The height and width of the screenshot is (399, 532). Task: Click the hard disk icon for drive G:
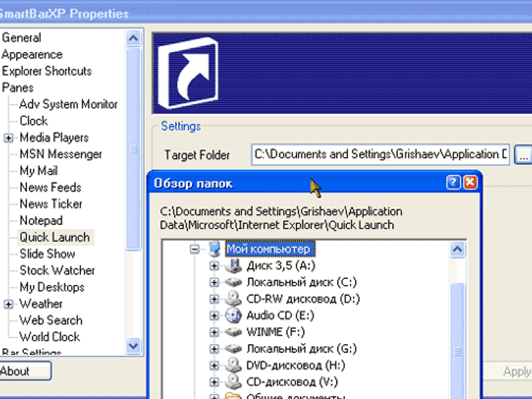point(234,348)
